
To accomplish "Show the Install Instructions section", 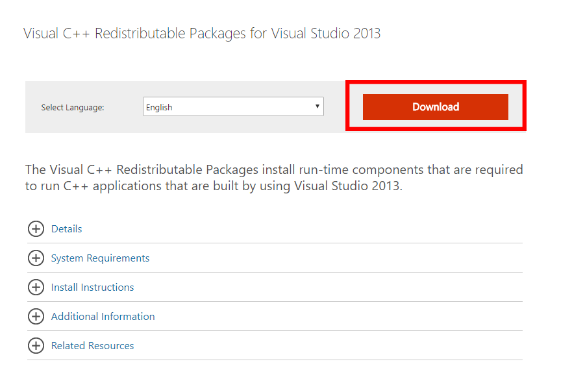I will point(92,288).
